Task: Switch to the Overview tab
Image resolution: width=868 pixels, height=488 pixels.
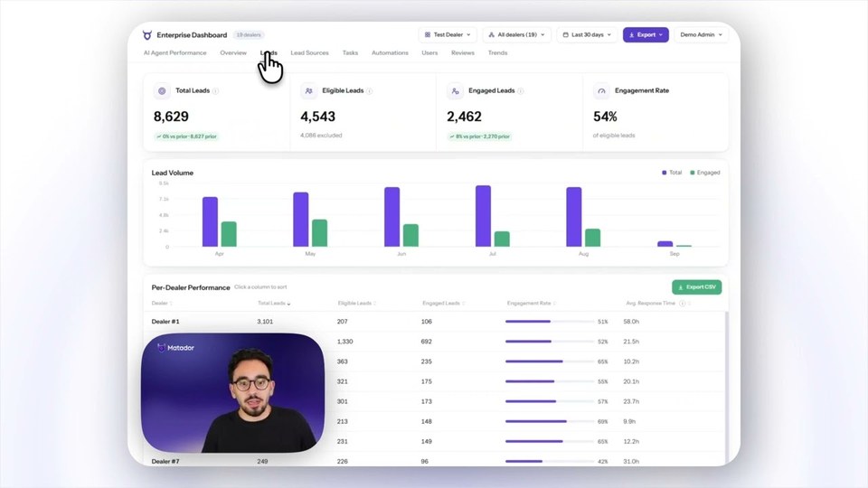Action: point(233,53)
